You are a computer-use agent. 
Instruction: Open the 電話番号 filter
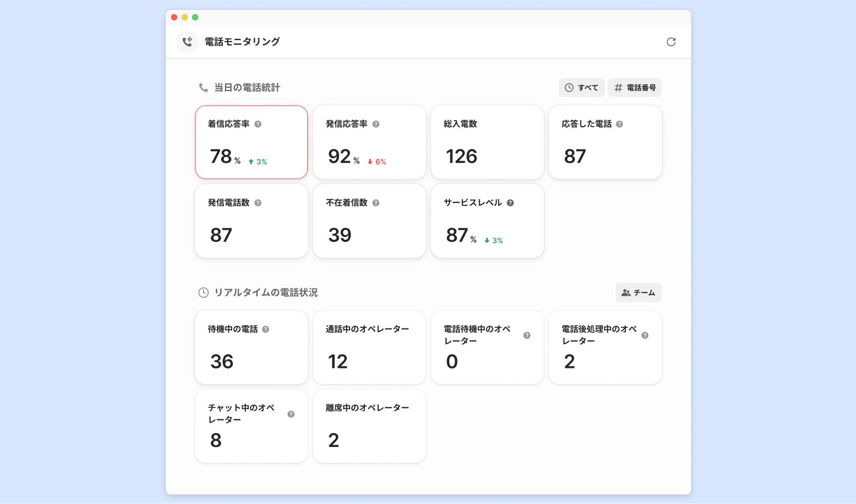[x=634, y=88]
